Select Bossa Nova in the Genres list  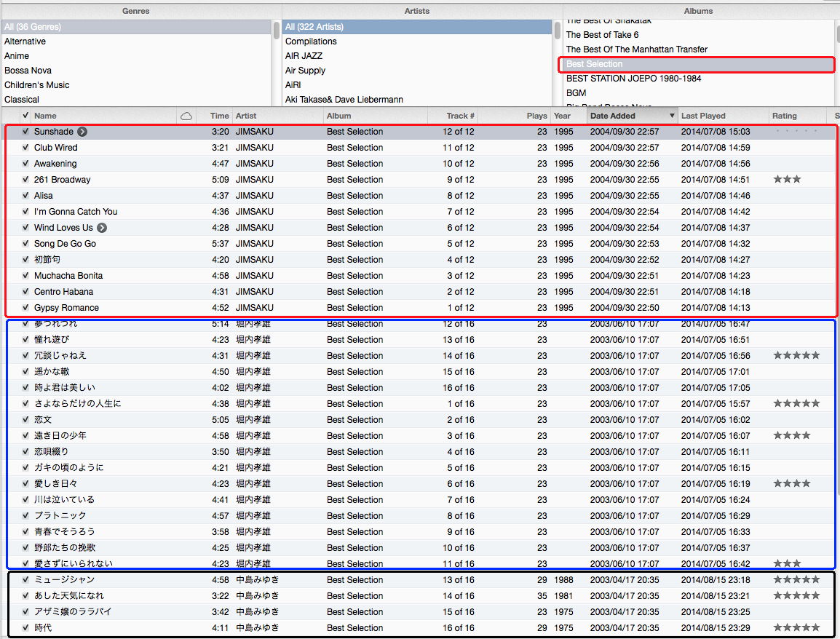[28, 71]
